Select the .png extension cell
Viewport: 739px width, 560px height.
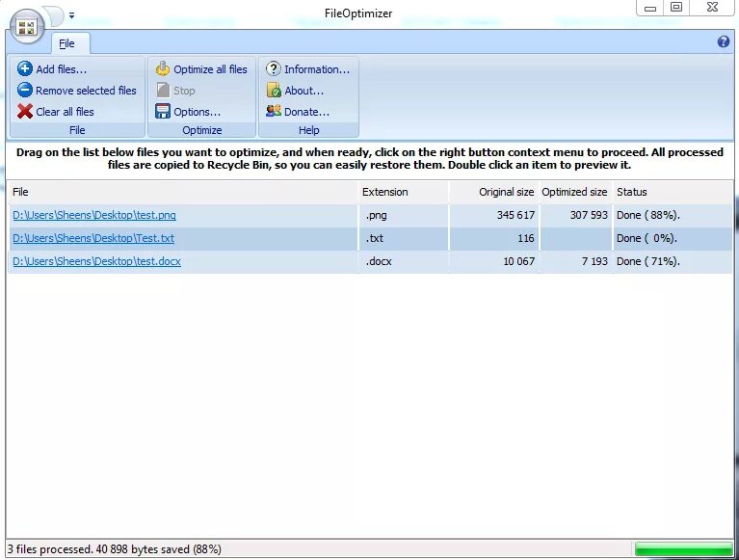(x=404, y=215)
